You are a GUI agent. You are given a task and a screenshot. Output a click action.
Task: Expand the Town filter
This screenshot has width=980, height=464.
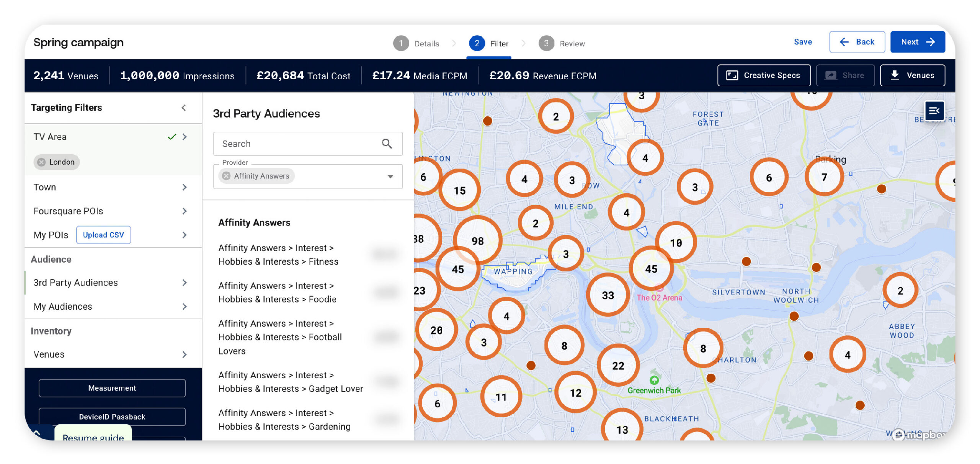185,187
